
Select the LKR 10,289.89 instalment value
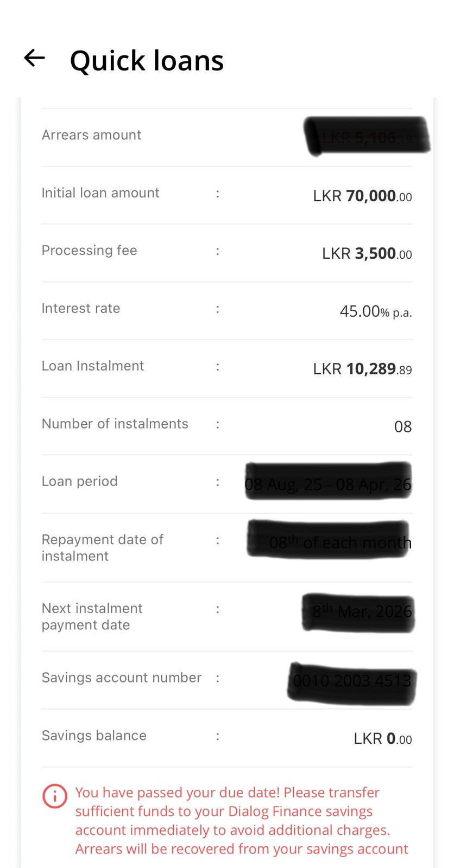pyautogui.click(x=362, y=369)
